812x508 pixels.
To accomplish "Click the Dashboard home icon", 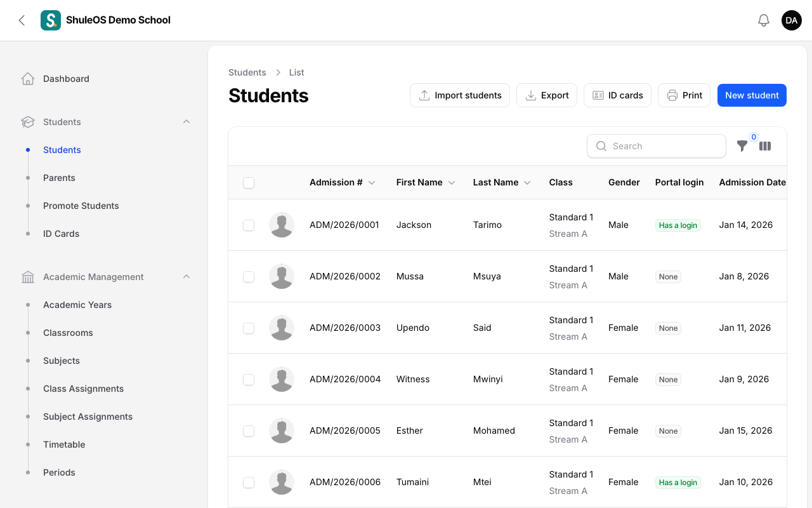I will pyautogui.click(x=28, y=79).
